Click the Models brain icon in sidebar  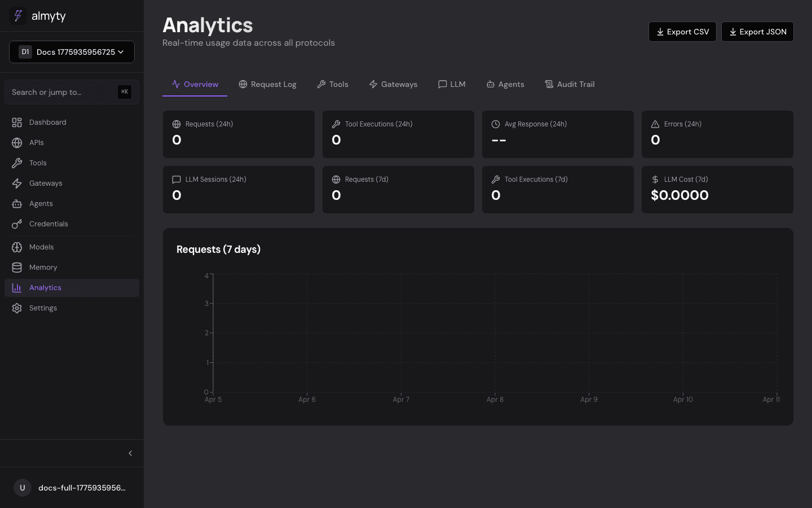[17, 247]
